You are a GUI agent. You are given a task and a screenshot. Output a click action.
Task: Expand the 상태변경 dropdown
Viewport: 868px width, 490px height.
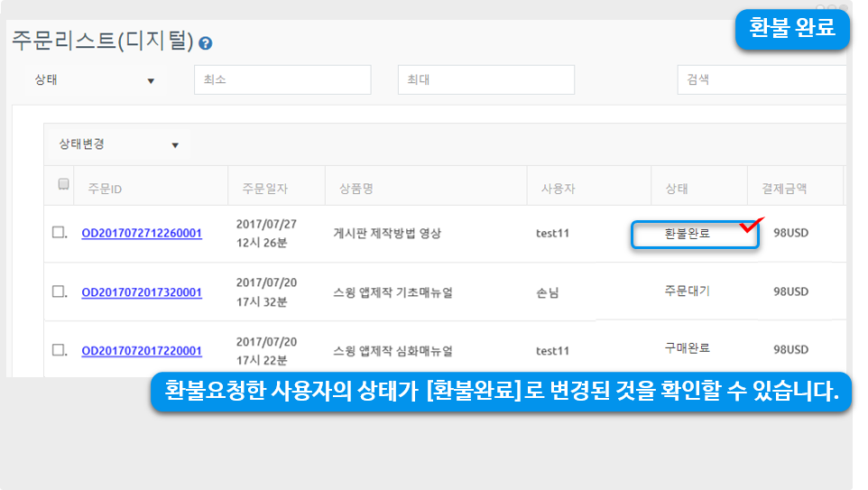(118, 144)
